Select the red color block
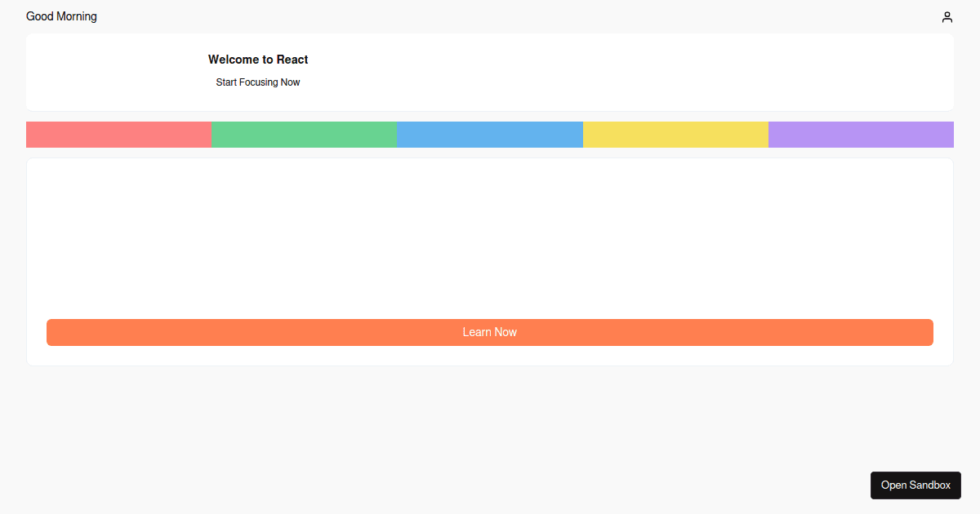980x514 pixels. 118,135
